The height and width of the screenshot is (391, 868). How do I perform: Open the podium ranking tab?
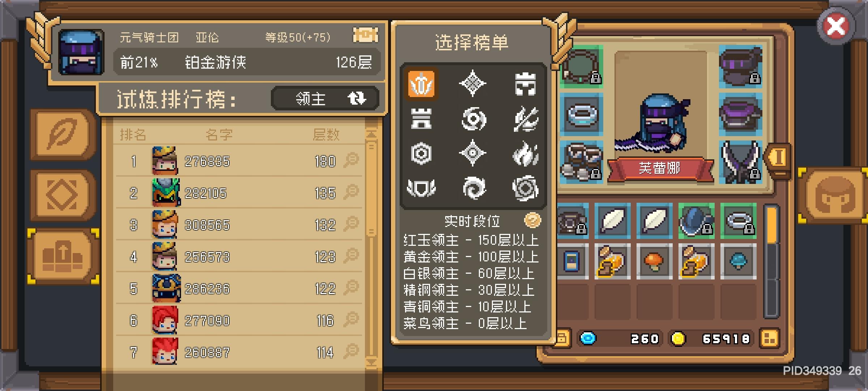click(x=63, y=256)
